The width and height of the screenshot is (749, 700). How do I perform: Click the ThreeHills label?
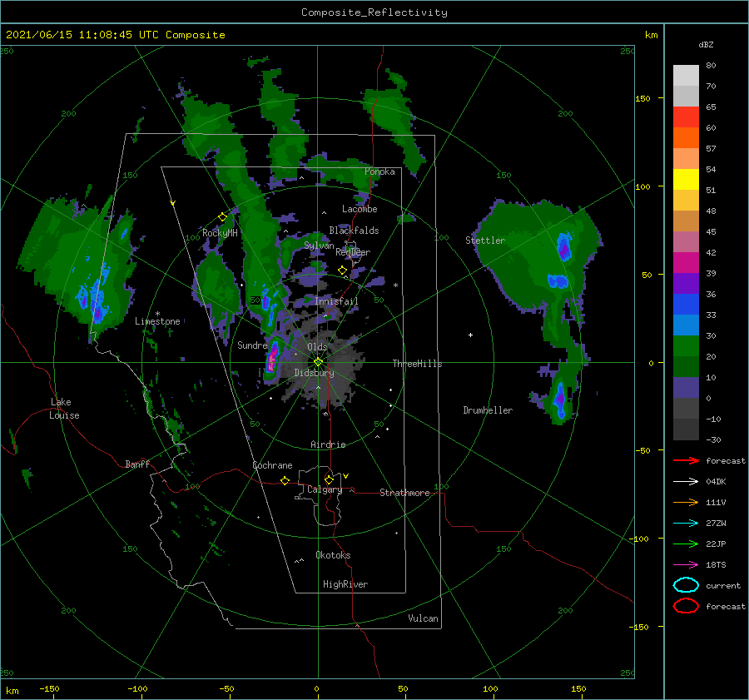click(x=418, y=364)
